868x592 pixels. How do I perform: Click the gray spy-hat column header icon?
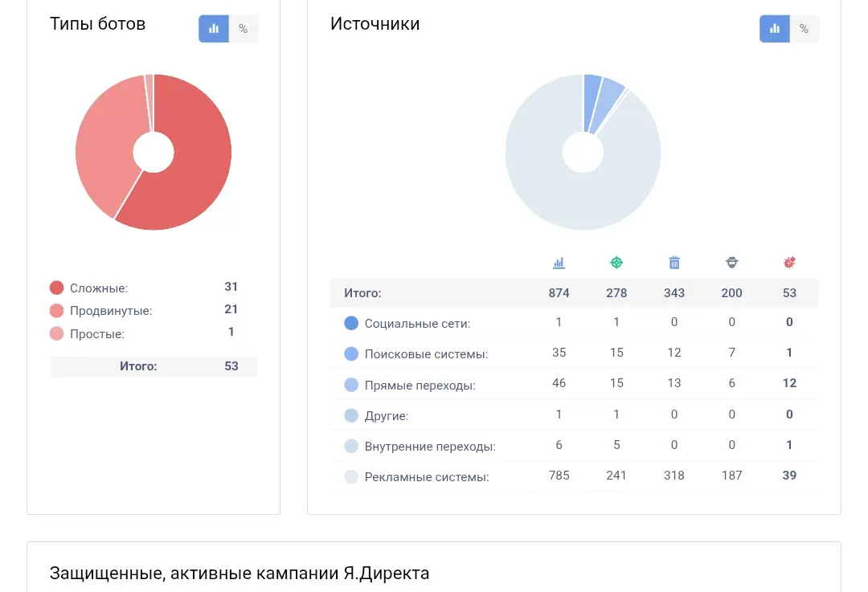(732, 263)
